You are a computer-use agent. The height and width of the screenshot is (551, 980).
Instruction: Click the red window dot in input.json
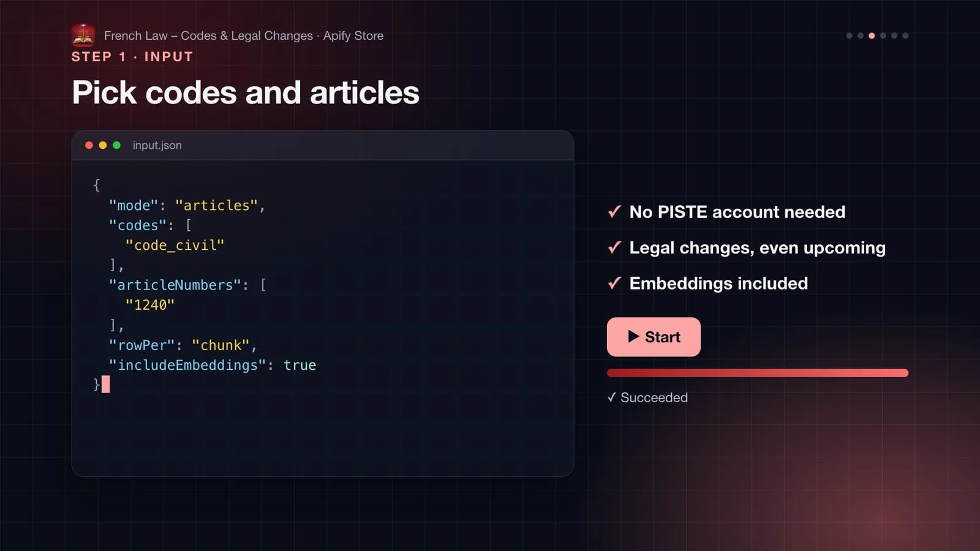tap(89, 145)
